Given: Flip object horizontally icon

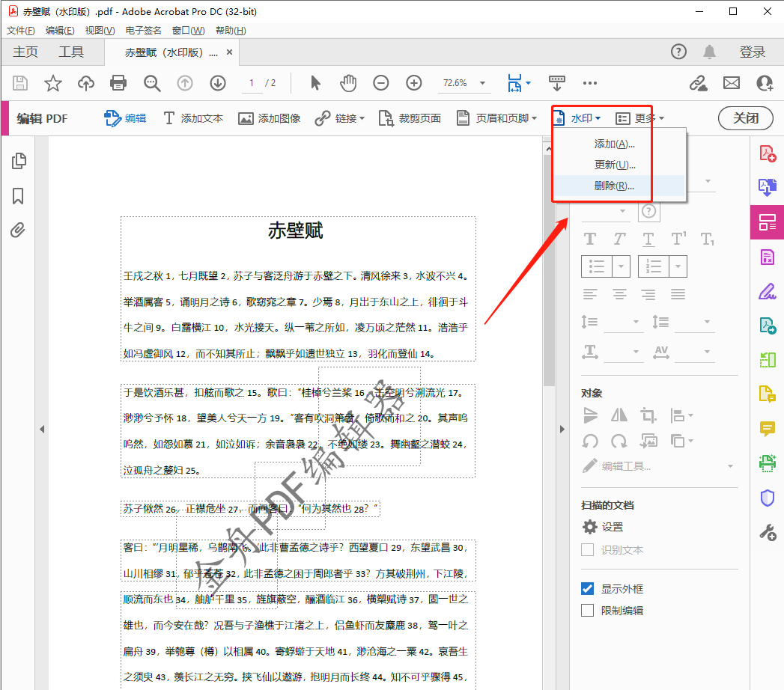Looking at the screenshot, I should (x=619, y=415).
